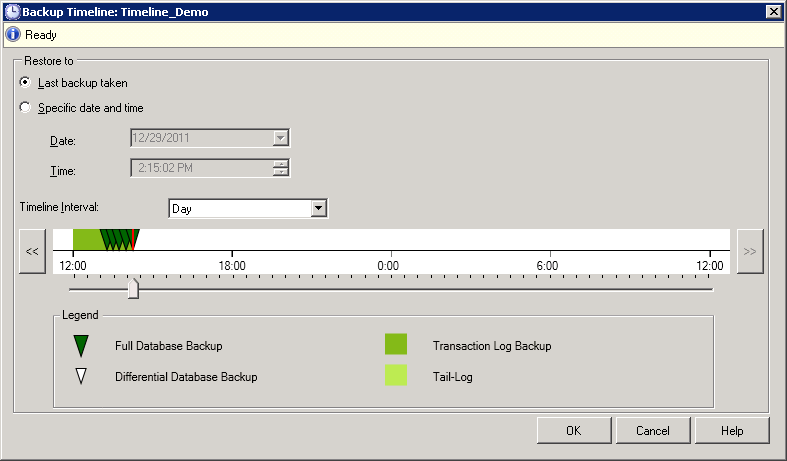Click the Backup Timeline clock icon in title bar

pos(11,11)
